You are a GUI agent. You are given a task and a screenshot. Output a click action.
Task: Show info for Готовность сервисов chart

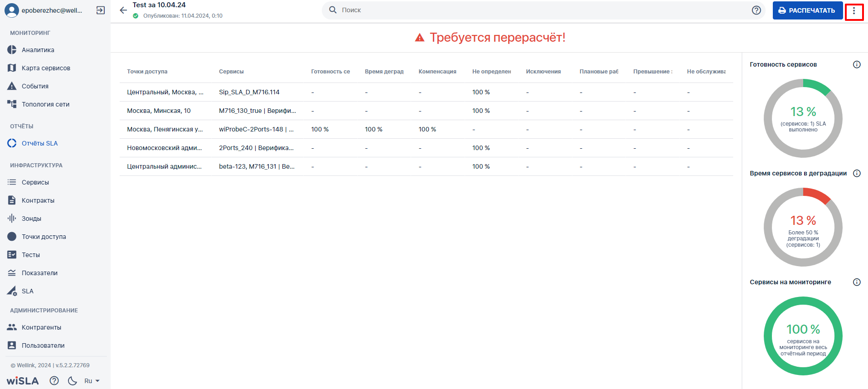coord(857,64)
